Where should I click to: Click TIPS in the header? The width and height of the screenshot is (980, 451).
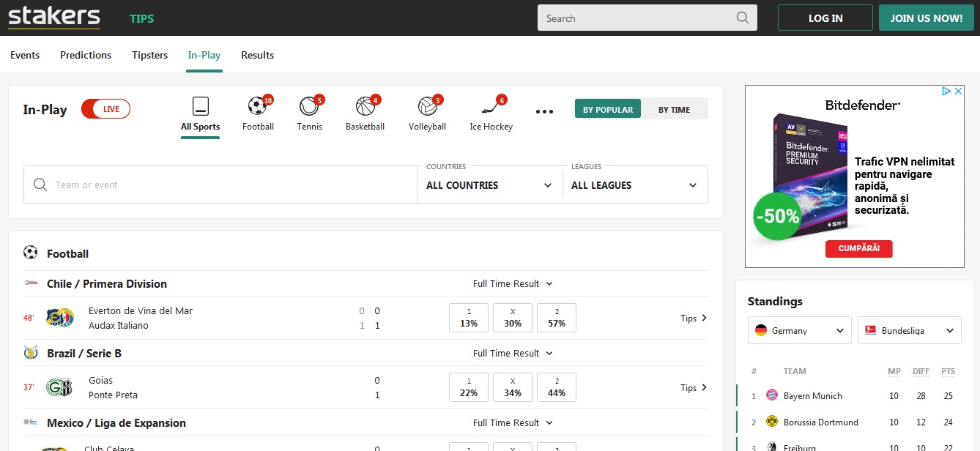pos(142,18)
